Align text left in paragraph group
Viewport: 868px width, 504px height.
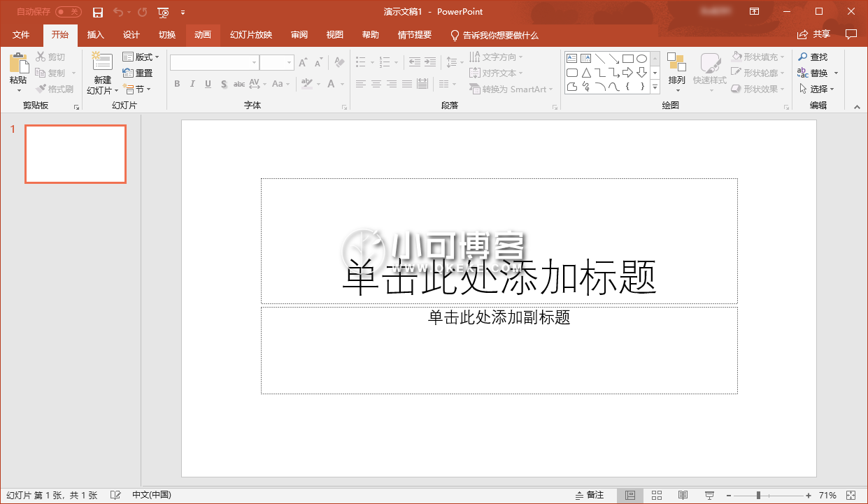[x=361, y=84]
